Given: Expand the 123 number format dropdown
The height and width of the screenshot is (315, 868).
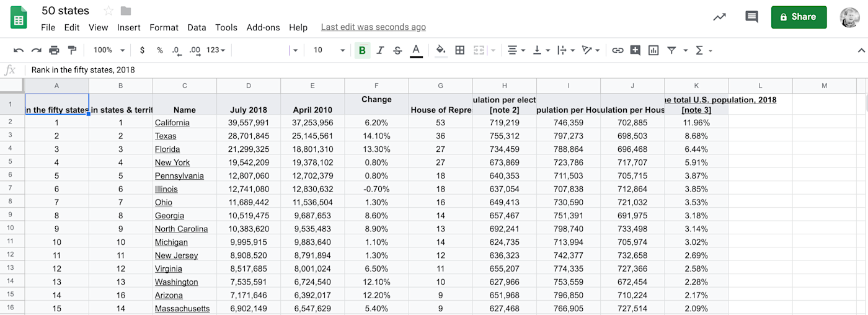Looking at the screenshot, I should pos(216,50).
